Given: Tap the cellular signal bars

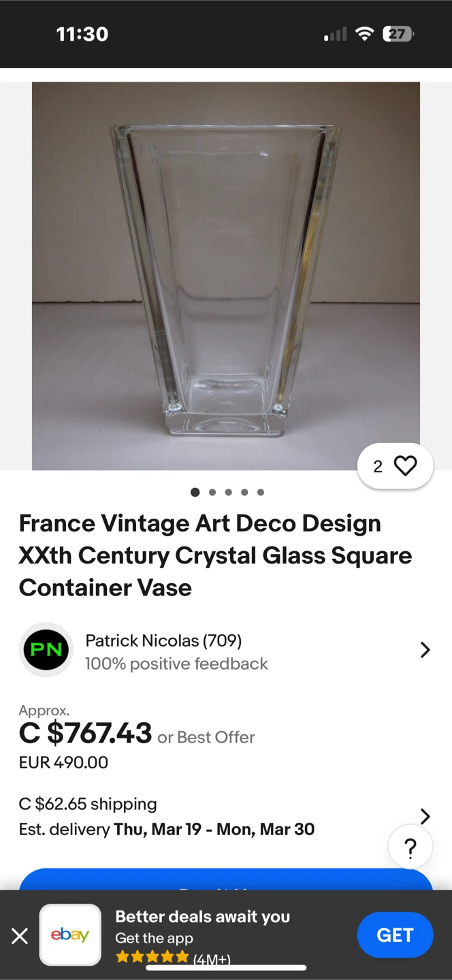Looking at the screenshot, I should 335,34.
